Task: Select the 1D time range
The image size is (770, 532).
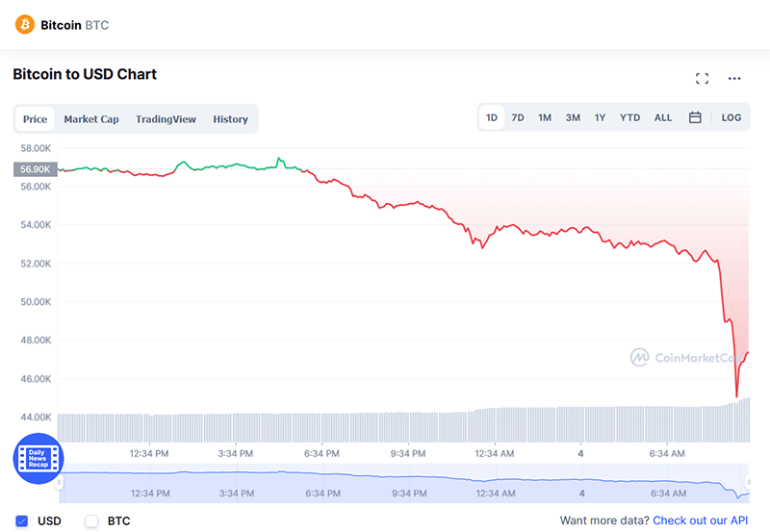Action: pos(492,117)
